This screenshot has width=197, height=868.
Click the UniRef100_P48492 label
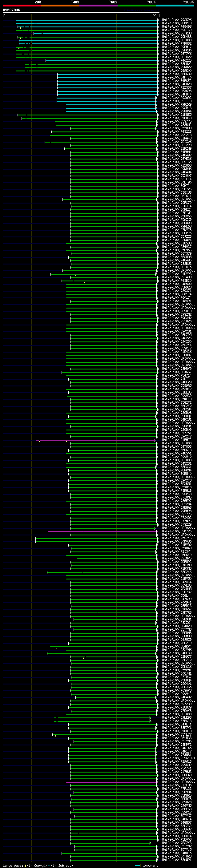click(176, 697)
